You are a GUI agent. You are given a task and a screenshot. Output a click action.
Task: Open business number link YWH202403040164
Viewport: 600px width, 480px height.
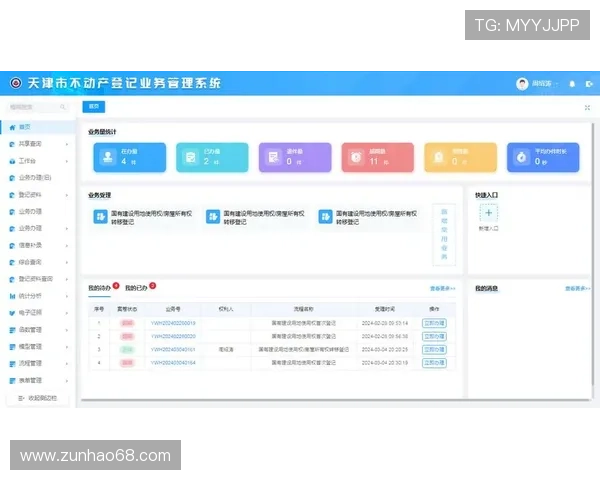pos(173,362)
